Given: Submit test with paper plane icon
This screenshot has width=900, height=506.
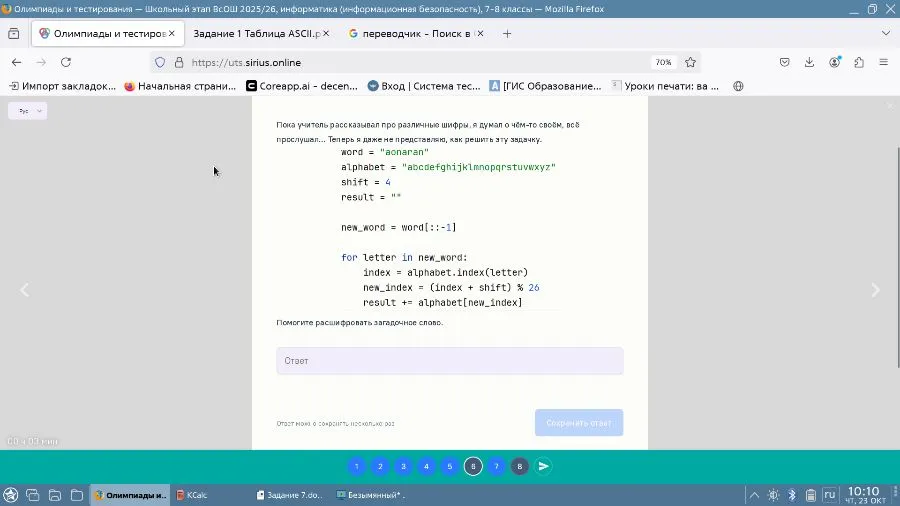Looking at the screenshot, I should pyautogui.click(x=543, y=466).
